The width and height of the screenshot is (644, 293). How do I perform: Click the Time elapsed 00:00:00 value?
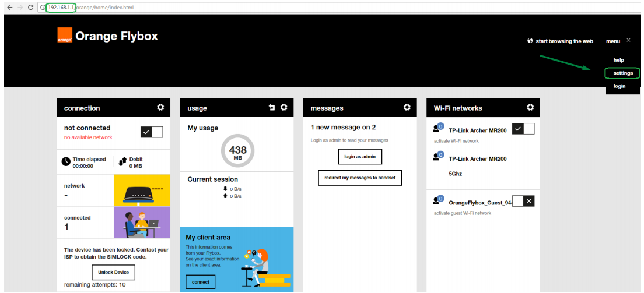click(x=83, y=166)
